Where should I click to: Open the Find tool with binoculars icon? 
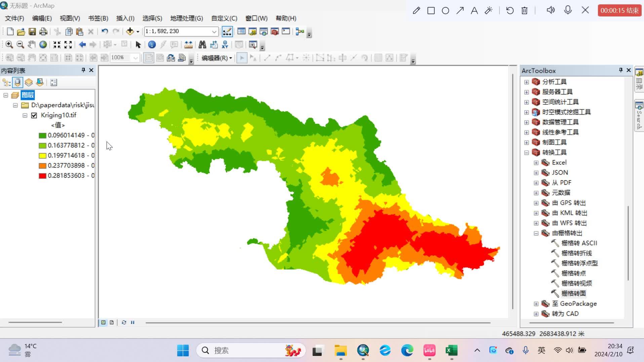(202, 44)
